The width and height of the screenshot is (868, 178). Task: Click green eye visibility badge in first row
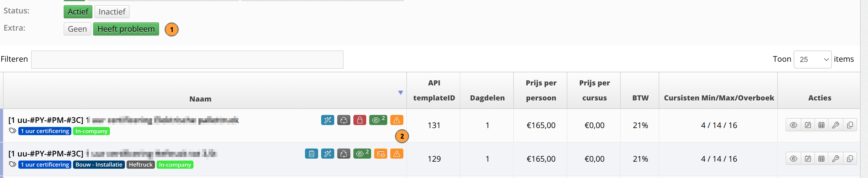[x=378, y=120]
